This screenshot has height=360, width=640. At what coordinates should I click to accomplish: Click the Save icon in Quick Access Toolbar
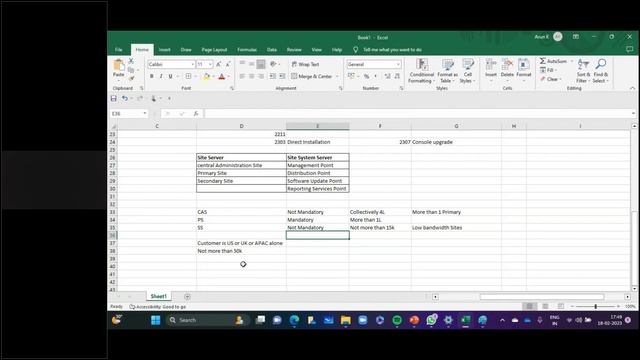(113, 98)
